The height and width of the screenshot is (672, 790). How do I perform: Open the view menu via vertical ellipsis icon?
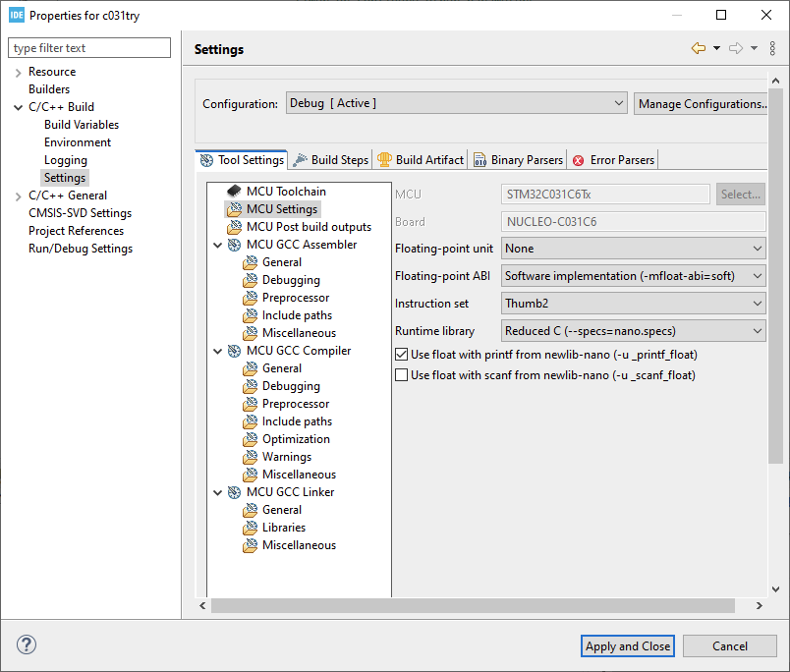tap(772, 47)
